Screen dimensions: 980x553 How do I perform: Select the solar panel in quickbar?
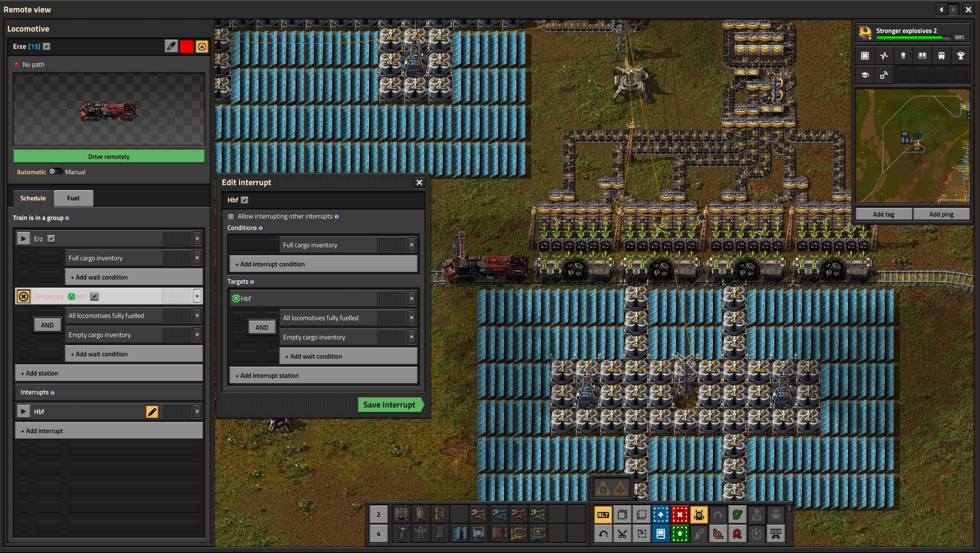(459, 534)
